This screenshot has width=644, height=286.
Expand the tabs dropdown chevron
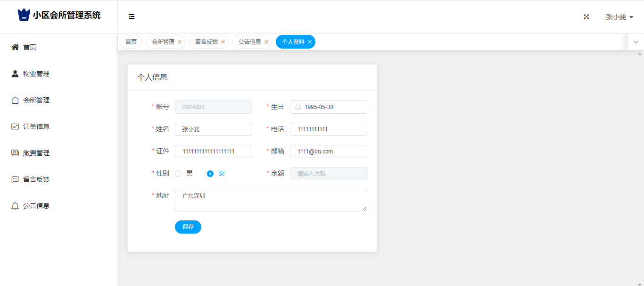point(636,42)
